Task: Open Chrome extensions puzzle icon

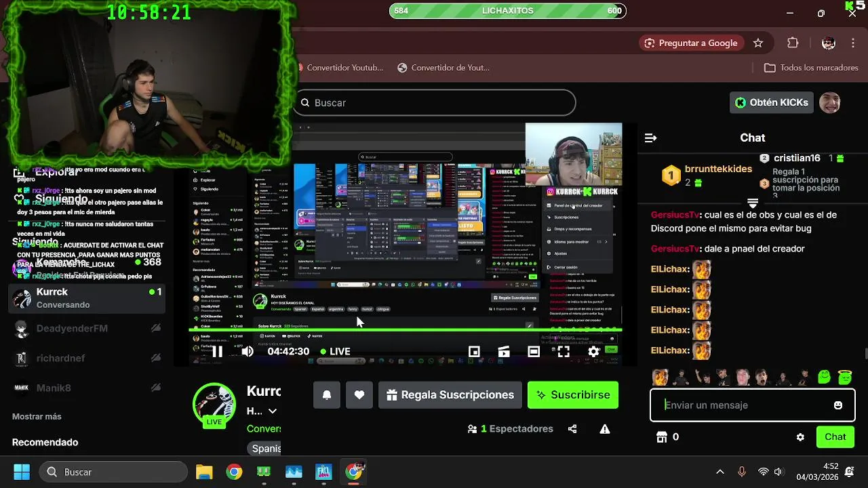Action: coord(793,43)
